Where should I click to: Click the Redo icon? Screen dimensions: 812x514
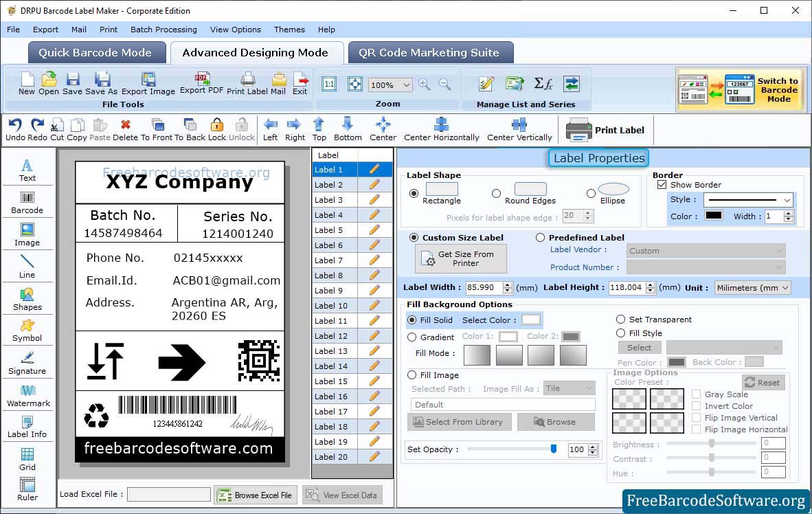pyautogui.click(x=37, y=130)
